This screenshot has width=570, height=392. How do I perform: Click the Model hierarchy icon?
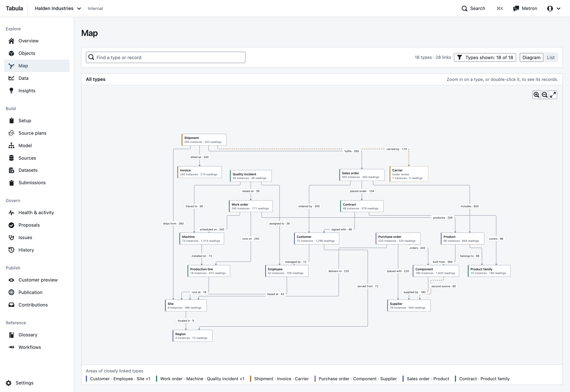click(11, 146)
